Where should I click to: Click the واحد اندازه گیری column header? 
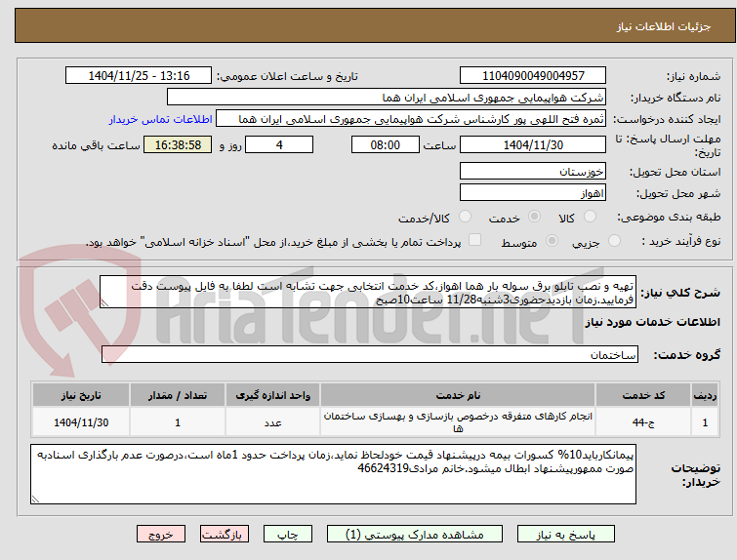[x=272, y=395]
